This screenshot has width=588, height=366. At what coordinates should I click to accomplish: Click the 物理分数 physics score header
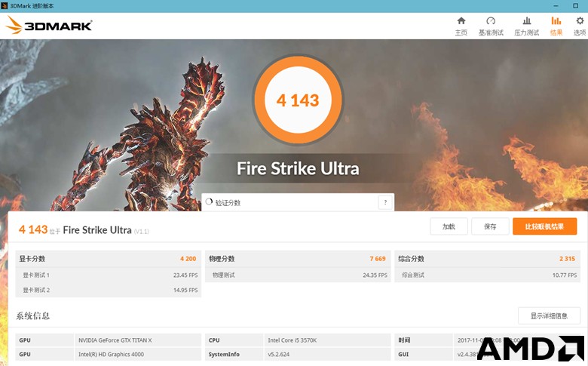(x=222, y=259)
